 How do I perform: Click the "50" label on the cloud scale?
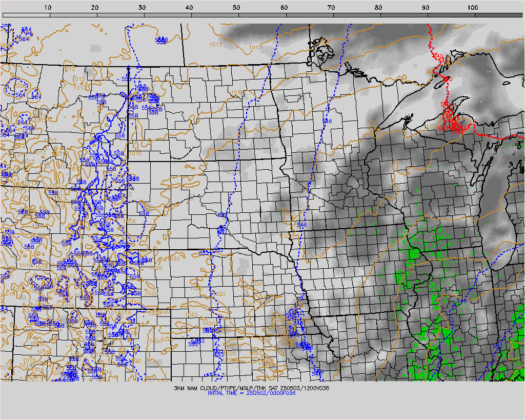tap(237, 8)
